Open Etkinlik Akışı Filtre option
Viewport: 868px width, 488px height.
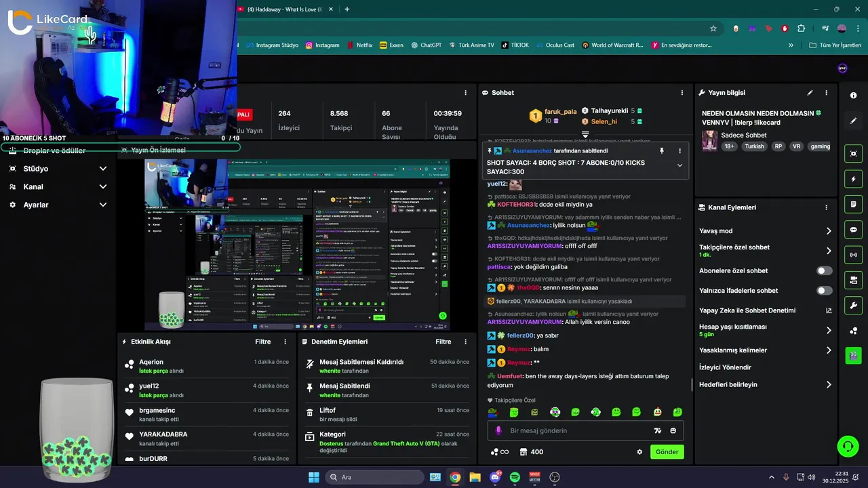[263, 342]
